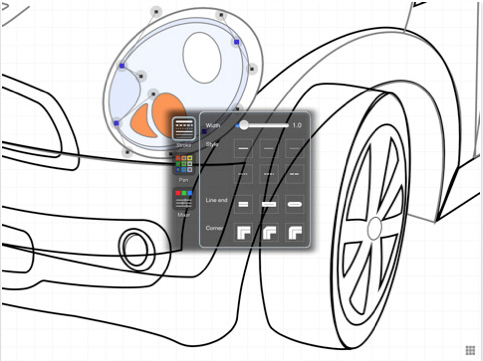Click the wheel hub circle
Screen dimensions: 483x361
(375, 228)
